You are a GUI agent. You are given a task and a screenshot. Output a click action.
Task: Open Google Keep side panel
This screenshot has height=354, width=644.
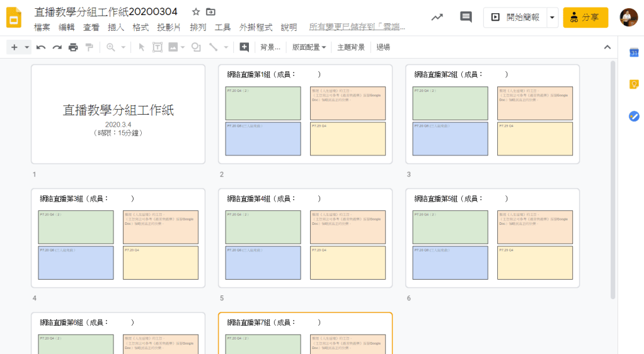tap(634, 84)
